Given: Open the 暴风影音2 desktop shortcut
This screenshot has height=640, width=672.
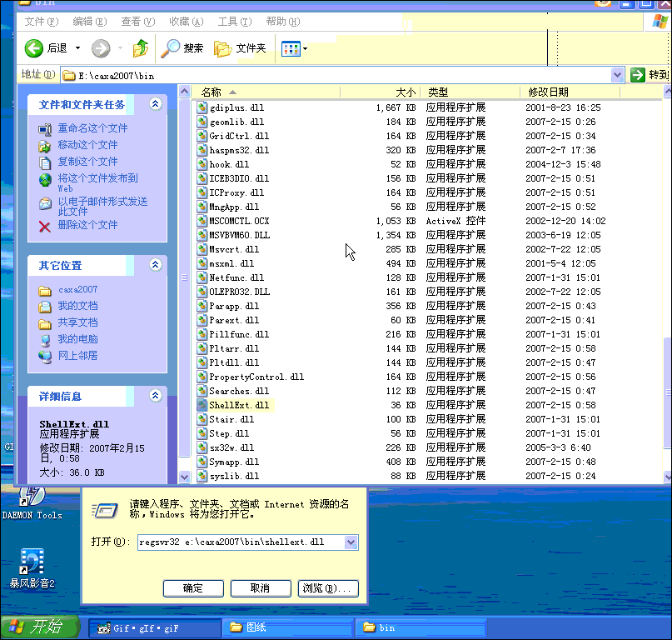Looking at the screenshot, I should click(31, 562).
